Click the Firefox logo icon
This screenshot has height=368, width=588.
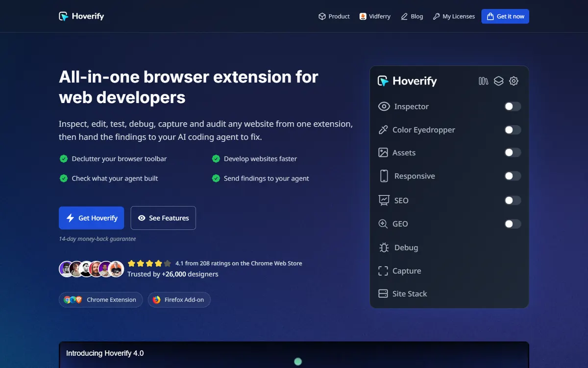[x=157, y=300]
